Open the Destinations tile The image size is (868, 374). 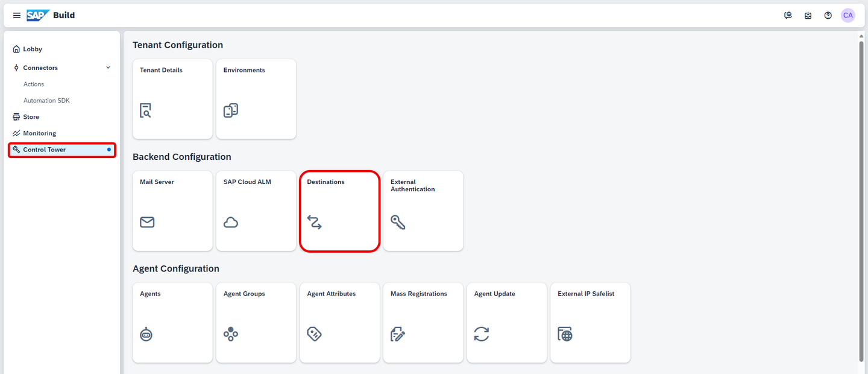(x=339, y=211)
